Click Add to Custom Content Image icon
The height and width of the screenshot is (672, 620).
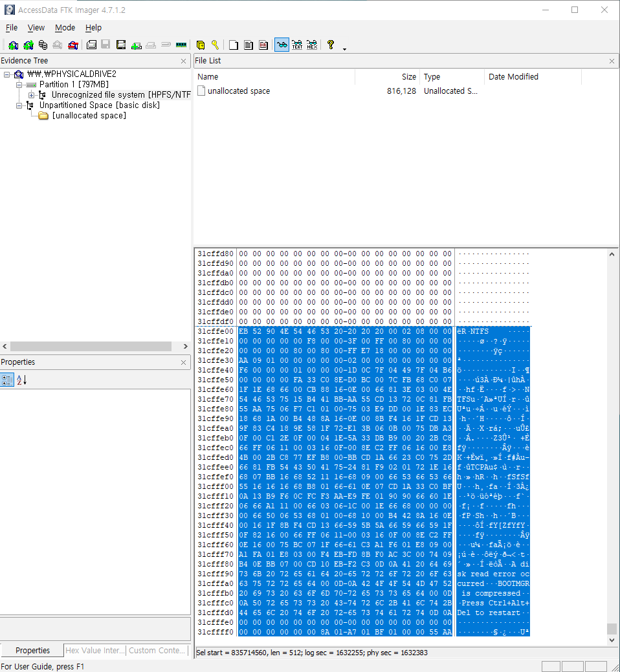point(137,45)
